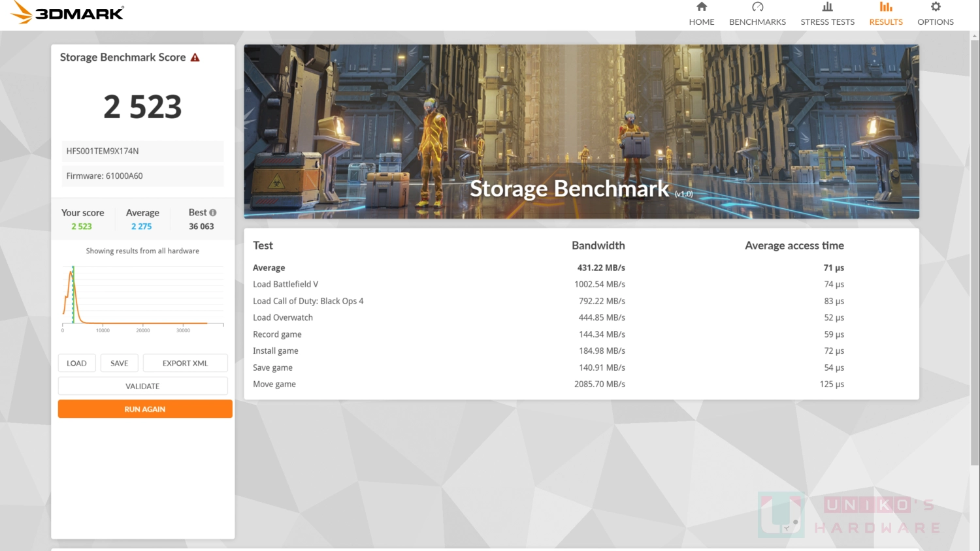980x551 pixels.
Task: Click the Move game row
Action: point(548,384)
